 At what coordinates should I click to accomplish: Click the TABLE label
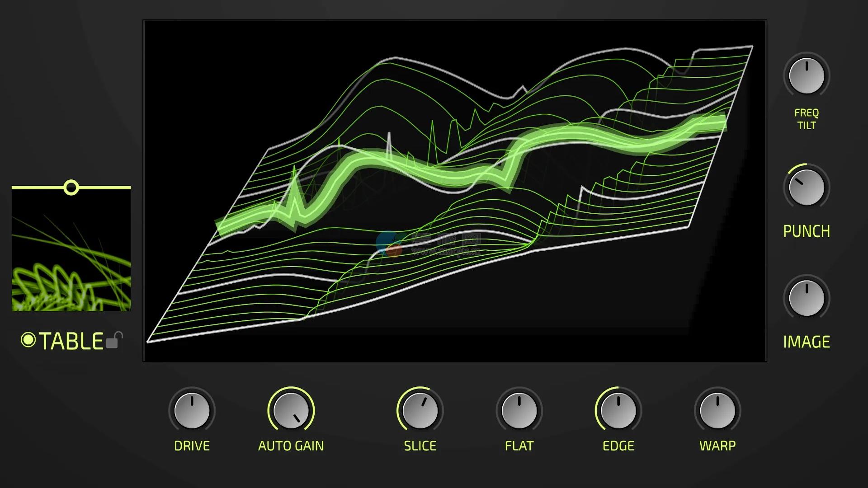pos(71,341)
